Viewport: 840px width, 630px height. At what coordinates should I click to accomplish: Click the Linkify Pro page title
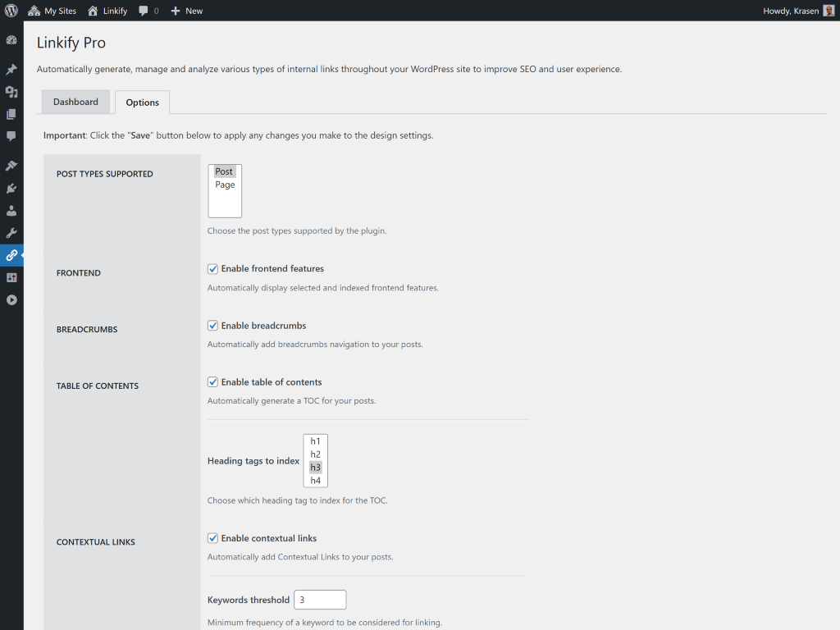coord(71,43)
